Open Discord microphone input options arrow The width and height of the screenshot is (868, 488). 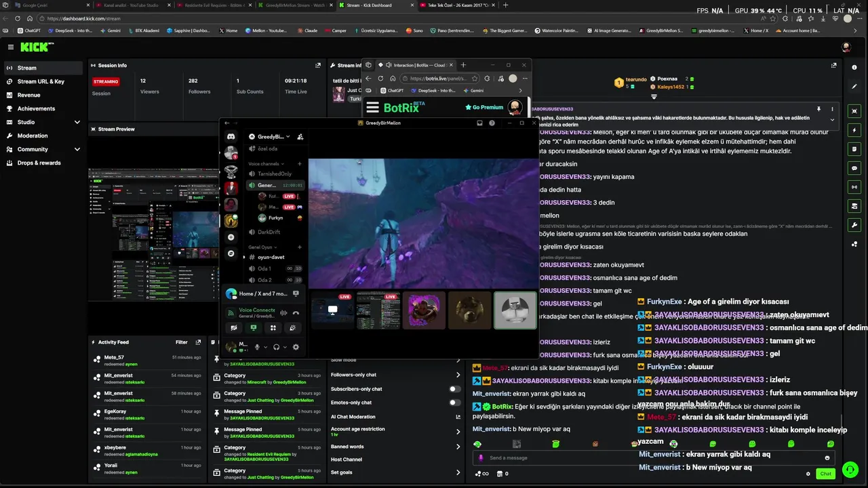(x=265, y=347)
